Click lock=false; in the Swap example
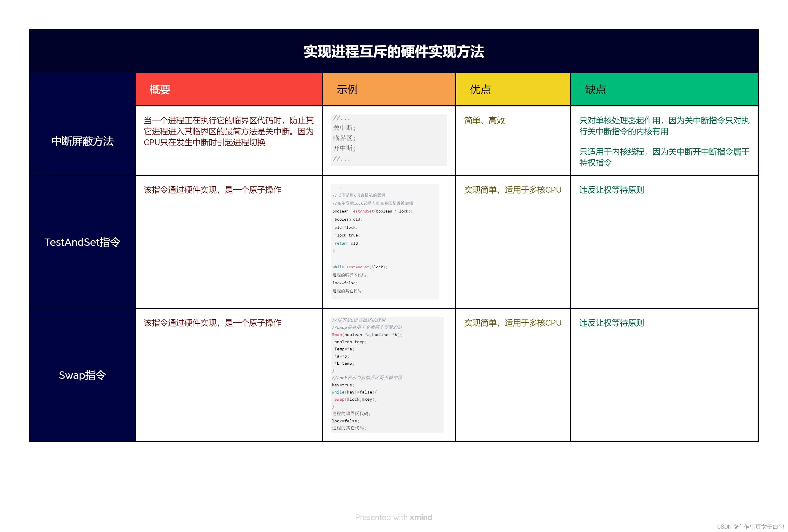The height and width of the screenshot is (532, 788). [345, 421]
